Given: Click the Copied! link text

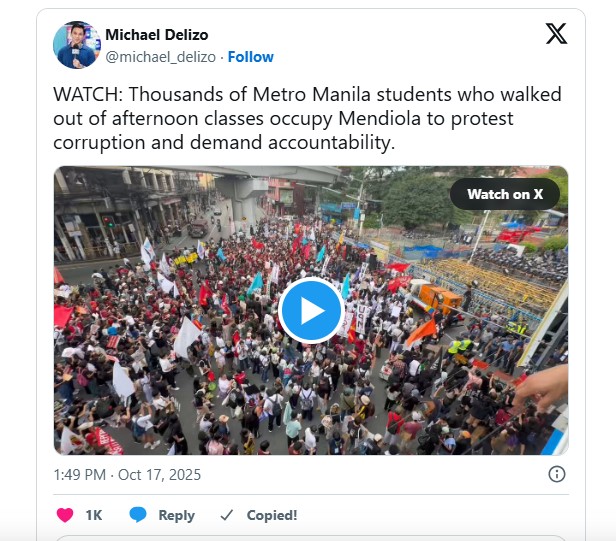Looking at the screenshot, I should (x=272, y=515).
